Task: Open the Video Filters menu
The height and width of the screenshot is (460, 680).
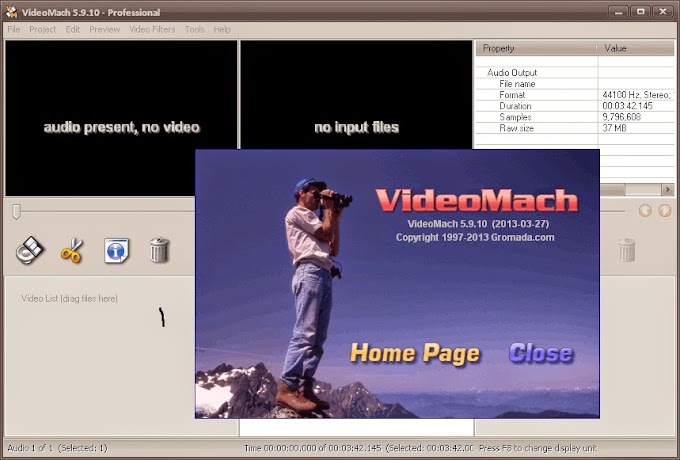Action: click(x=152, y=29)
